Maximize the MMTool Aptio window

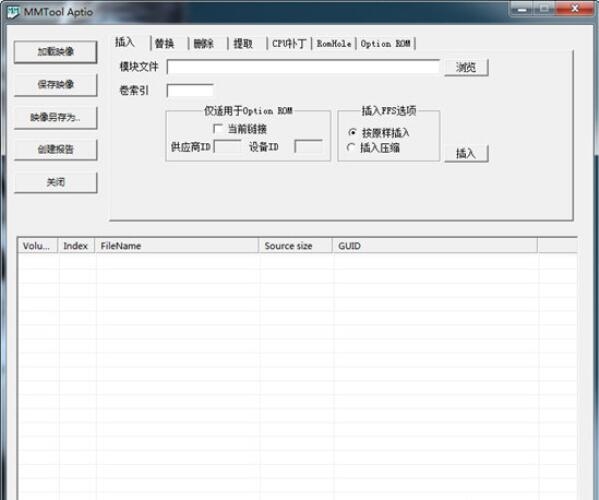(x=544, y=8)
